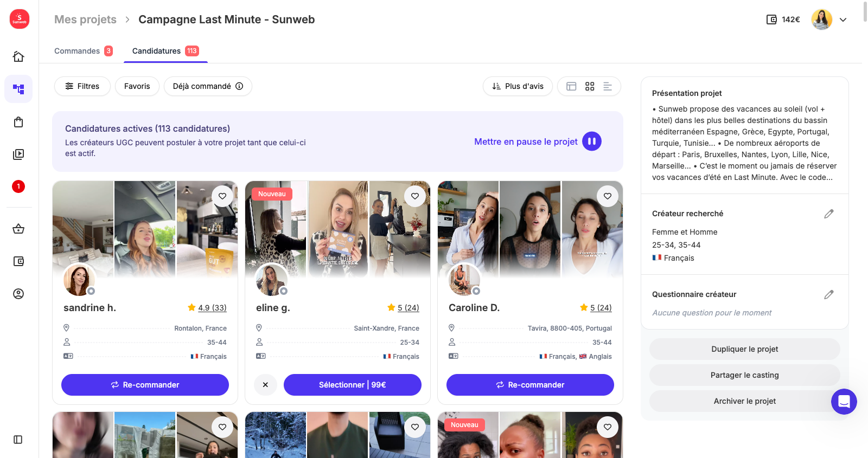
Task: Favorite Caroline D. with heart icon
Action: point(608,196)
